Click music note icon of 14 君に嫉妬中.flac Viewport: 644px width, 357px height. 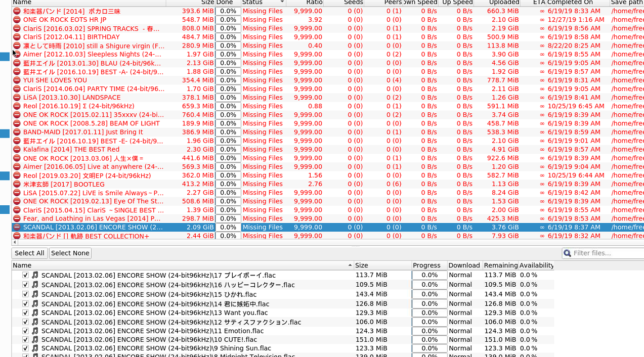coord(35,303)
